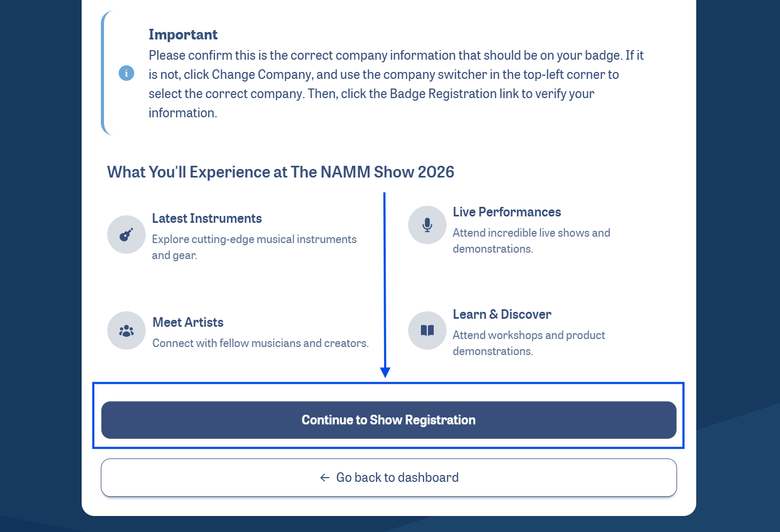Click the Meet Artists heading

click(x=188, y=323)
